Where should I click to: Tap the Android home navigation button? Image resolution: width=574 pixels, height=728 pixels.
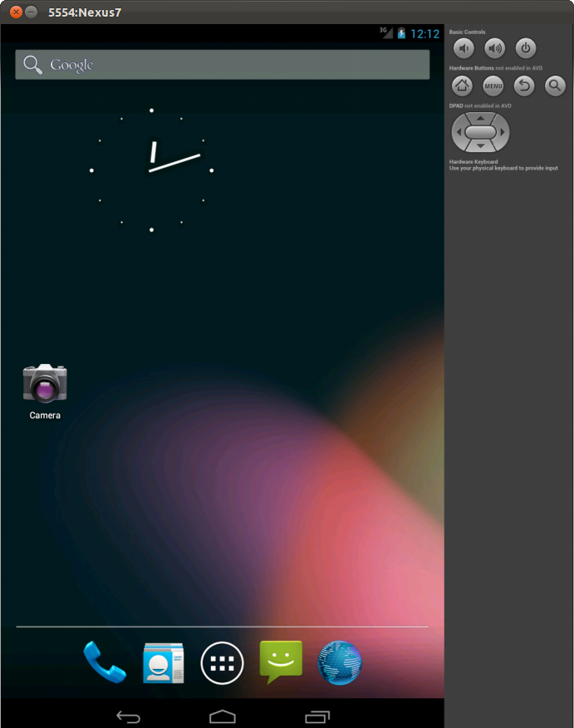[x=223, y=716]
